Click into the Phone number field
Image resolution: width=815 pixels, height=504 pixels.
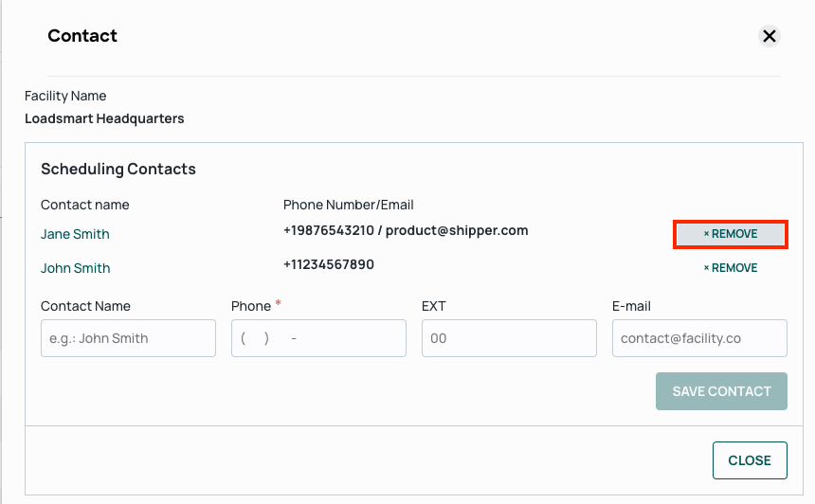pyautogui.click(x=318, y=338)
